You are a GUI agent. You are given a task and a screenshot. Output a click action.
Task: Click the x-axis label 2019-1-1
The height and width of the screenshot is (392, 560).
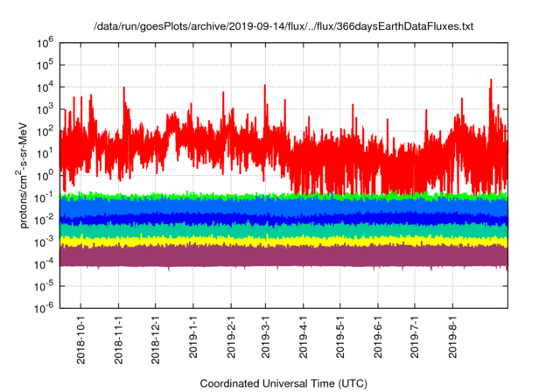tap(193, 337)
